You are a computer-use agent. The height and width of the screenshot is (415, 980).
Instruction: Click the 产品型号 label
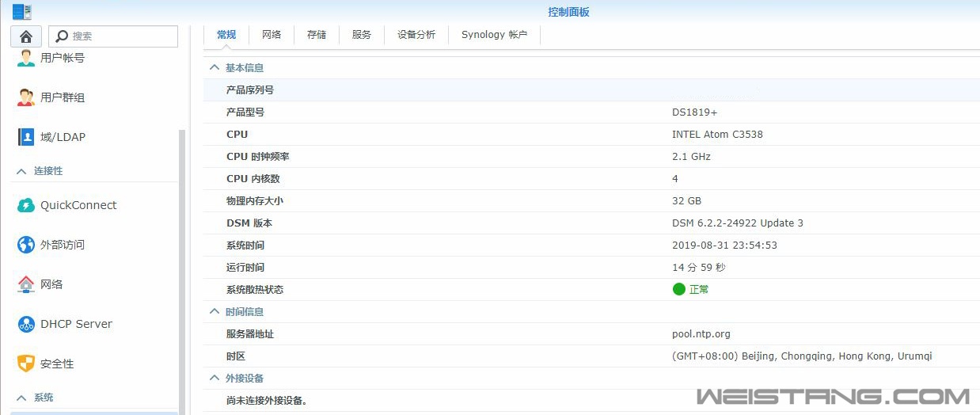(245, 112)
